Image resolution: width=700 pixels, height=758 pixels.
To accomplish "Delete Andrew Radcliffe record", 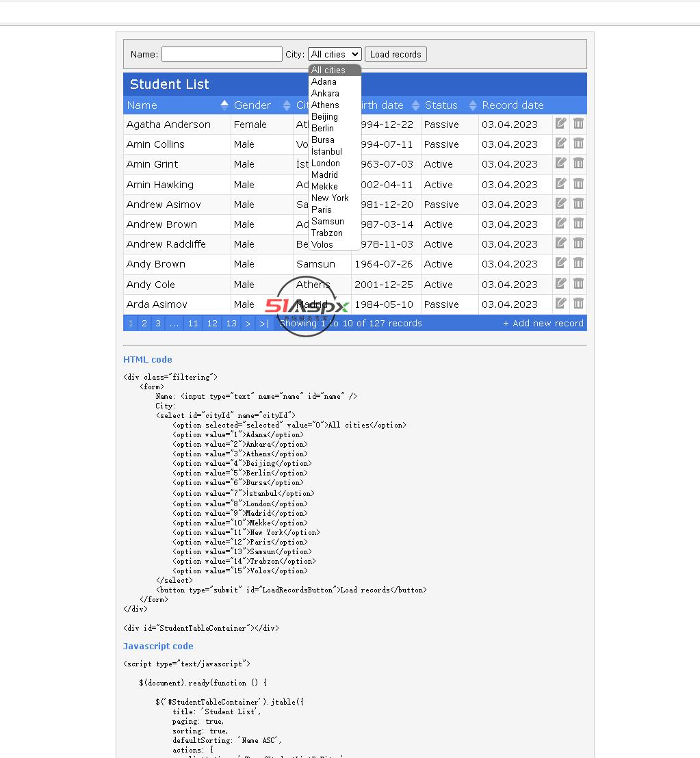I will coord(578,243).
